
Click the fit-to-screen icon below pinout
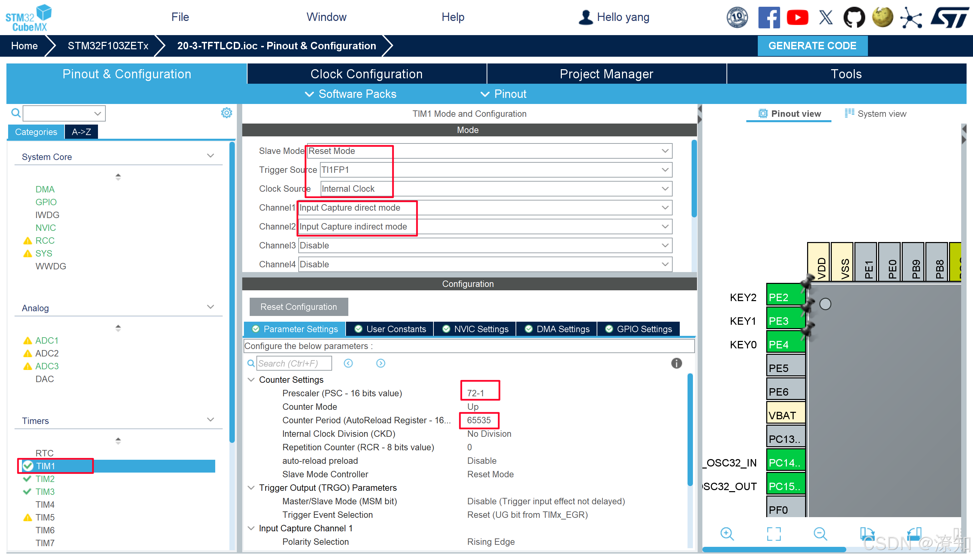pos(774,534)
